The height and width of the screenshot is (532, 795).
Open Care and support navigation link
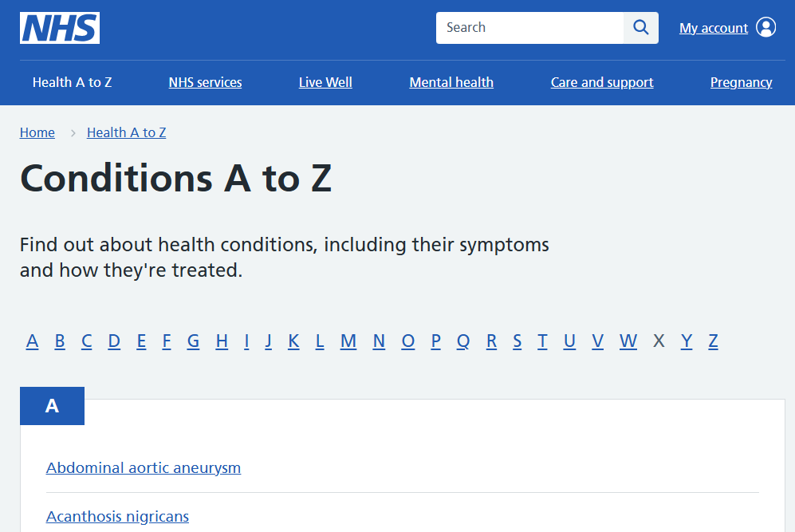click(601, 81)
